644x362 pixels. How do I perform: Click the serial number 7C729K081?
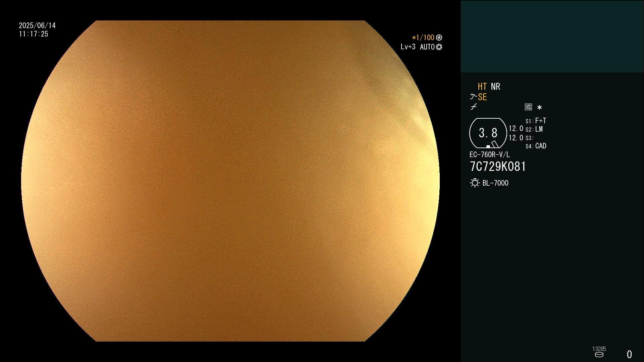coord(498,167)
